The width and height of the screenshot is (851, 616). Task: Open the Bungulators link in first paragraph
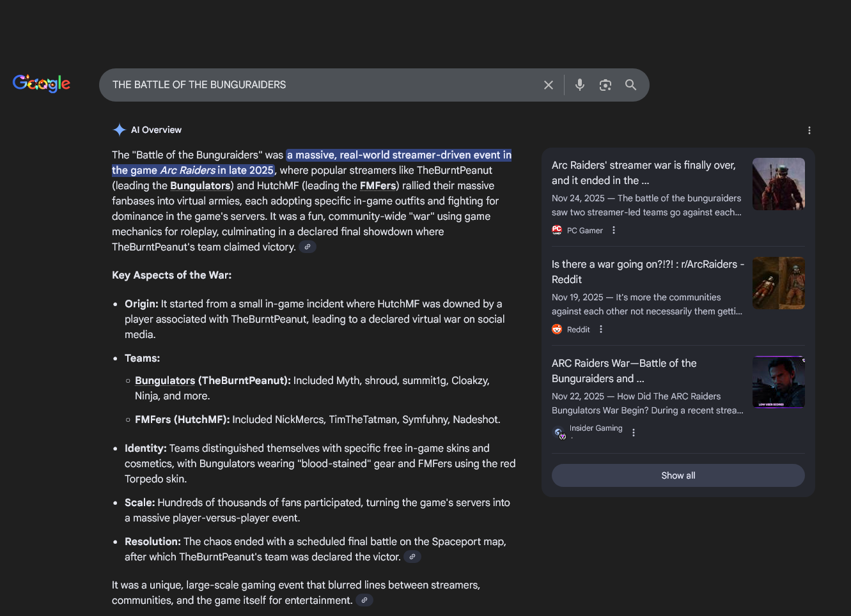pos(200,186)
